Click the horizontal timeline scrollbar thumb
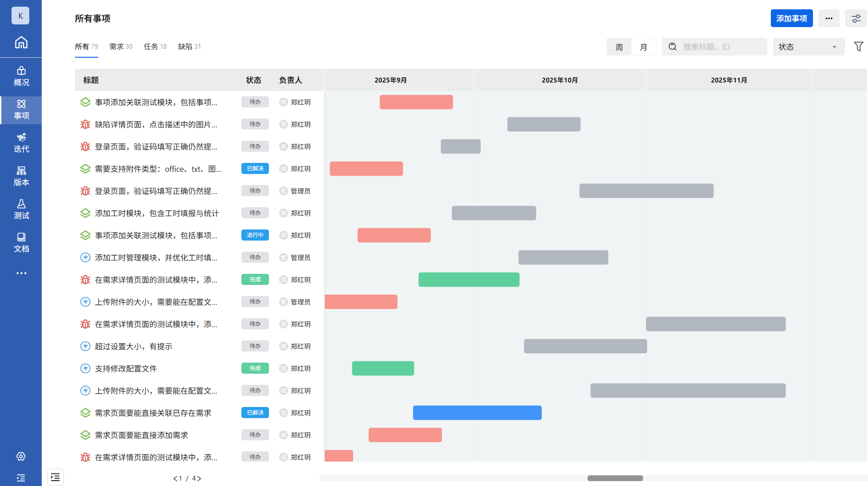The width and height of the screenshot is (868, 486). click(x=615, y=478)
